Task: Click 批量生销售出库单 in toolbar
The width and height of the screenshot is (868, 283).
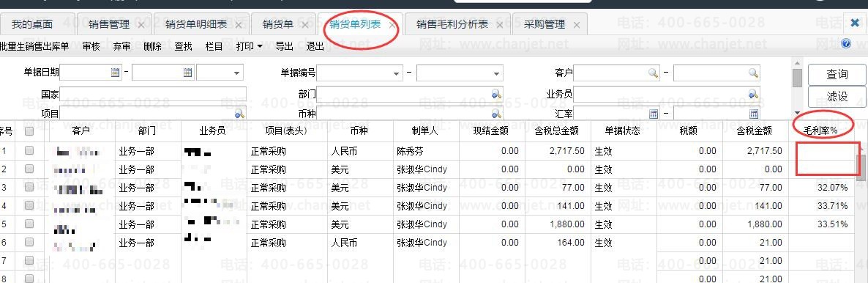Action: [x=34, y=47]
